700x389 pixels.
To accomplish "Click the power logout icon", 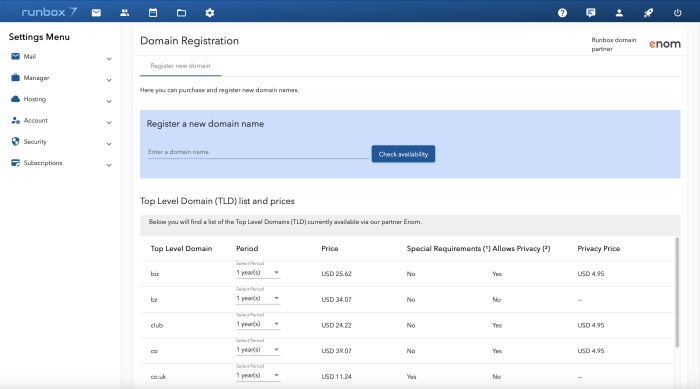I will (x=677, y=13).
